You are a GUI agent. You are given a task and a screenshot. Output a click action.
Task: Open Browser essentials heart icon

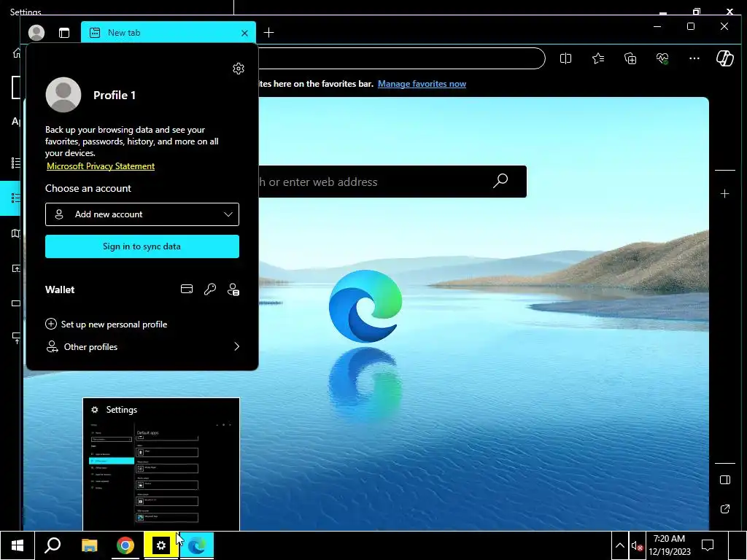tap(662, 58)
